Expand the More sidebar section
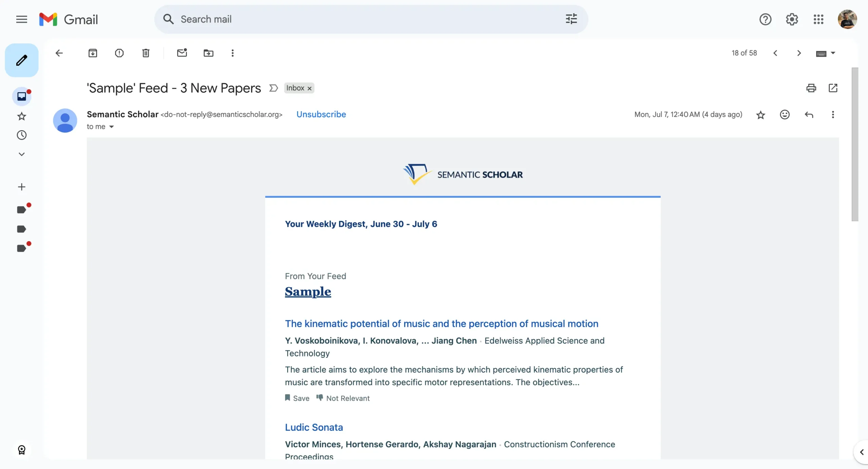This screenshot has height=469, width=868. pos(22,154)
